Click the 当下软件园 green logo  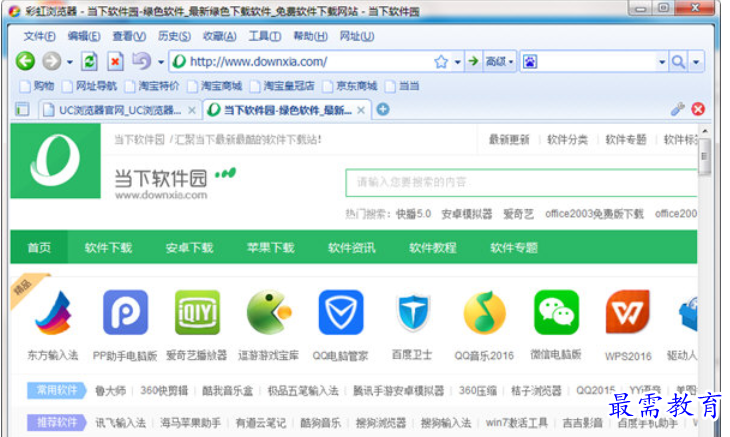(x=55, y=161)
